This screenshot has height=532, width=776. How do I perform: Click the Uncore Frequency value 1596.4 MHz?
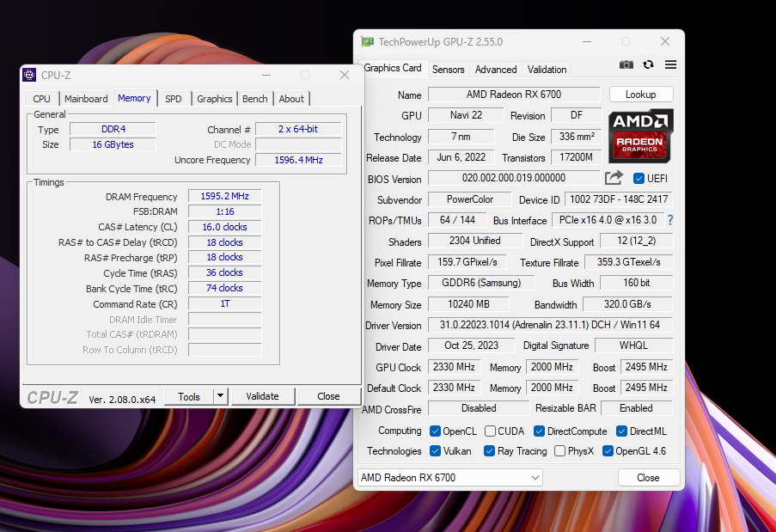coord(298,160)
